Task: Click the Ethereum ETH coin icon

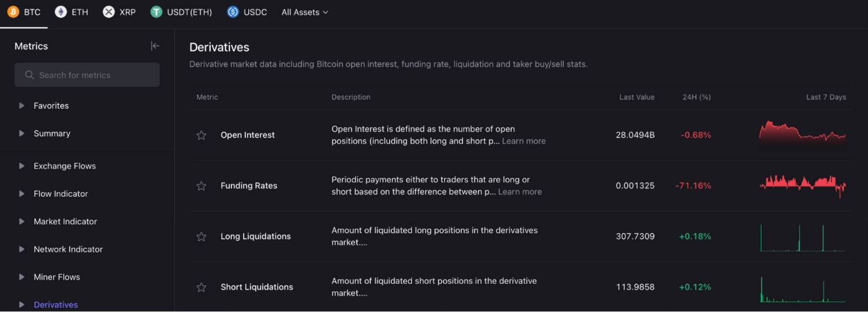Action: 61,12
